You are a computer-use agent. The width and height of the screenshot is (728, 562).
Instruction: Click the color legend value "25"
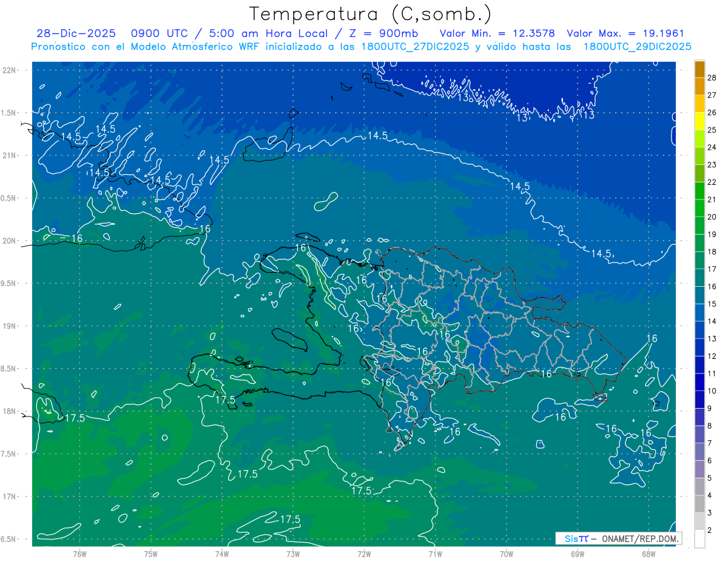point(712,130)
